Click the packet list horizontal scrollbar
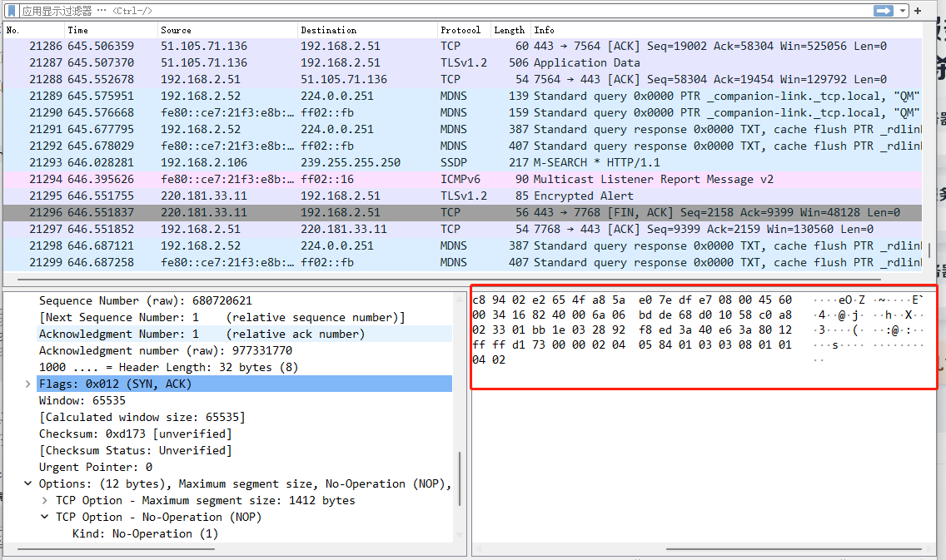This screenshot has height=560, width=946. point(450,280)
